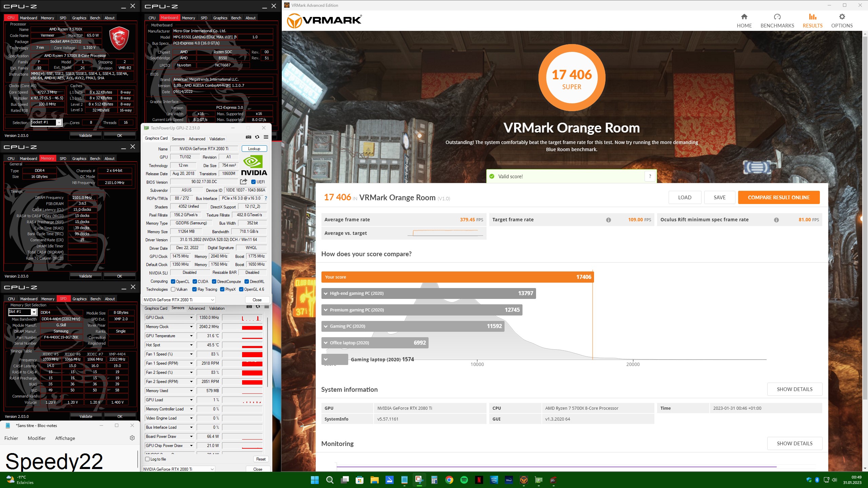The width and height of the screenshot is (868, 488).
Task: Open Bench tab in top-left CPU-Z
Action: (95, 18)
